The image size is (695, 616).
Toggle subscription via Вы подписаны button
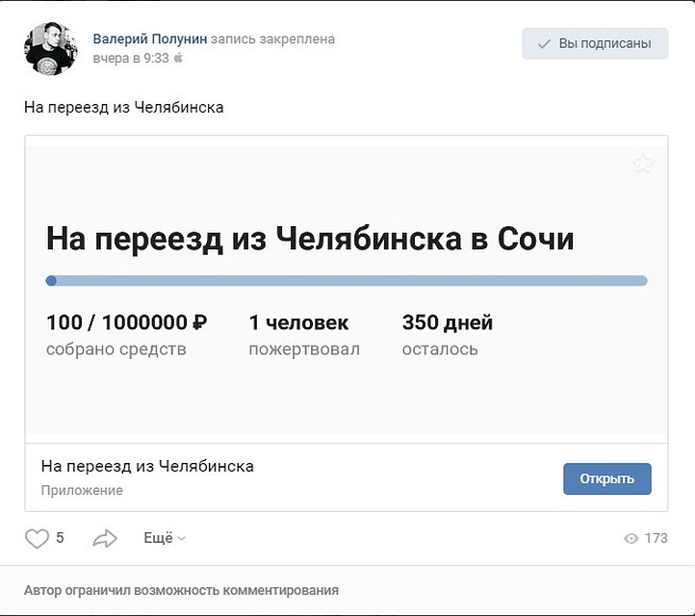[595, 44]
